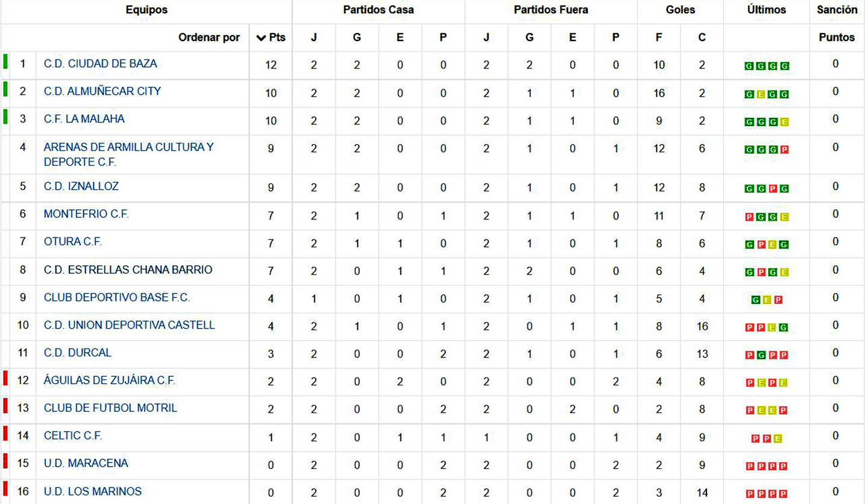The image size is (868, 504).
Task: Click ÁGUILAS DE ZUJÁIRA C.F. link
Action: (x=109, y=380)
